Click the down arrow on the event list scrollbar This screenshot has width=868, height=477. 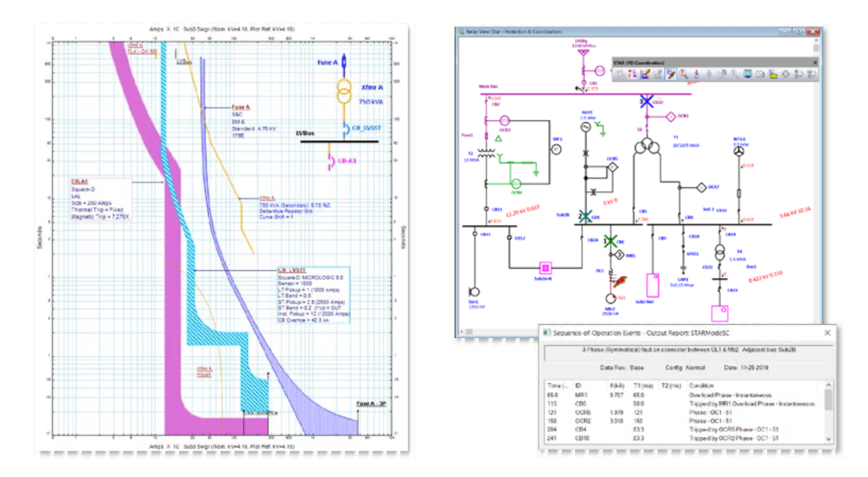coord(829,437)
